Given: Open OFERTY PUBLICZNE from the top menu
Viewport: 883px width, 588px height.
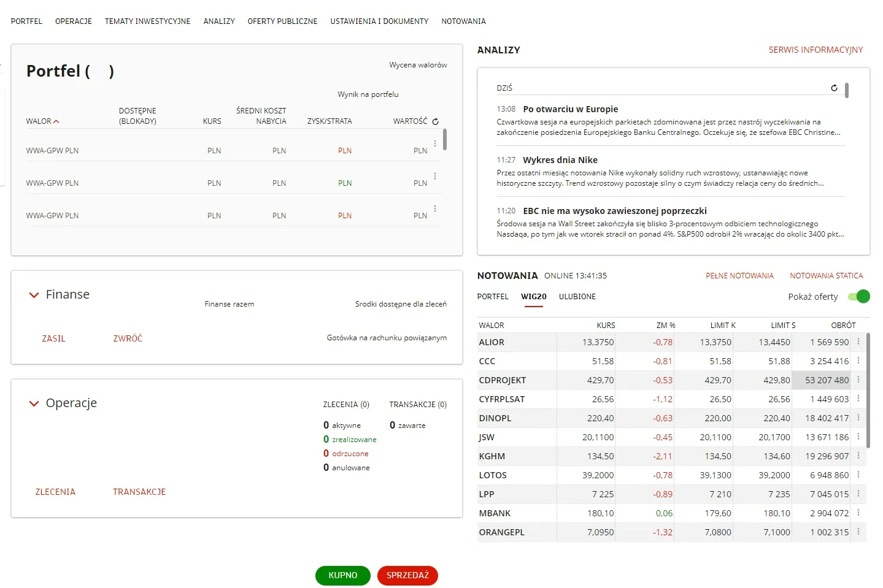Looking at the screenshot, I should [283, 21].
